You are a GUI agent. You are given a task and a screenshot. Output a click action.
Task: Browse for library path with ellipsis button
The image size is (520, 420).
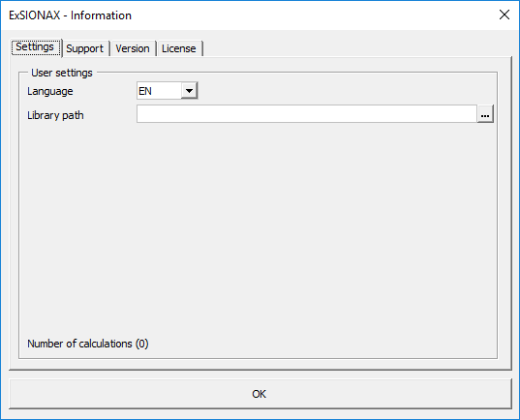[x=485, y=114]
